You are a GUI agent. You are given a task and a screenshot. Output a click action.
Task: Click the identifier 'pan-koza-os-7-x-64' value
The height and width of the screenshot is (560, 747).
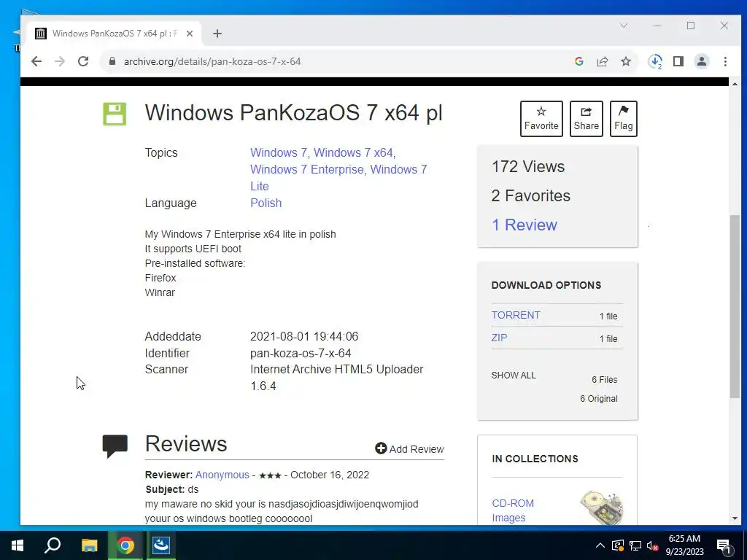[301, 354]
